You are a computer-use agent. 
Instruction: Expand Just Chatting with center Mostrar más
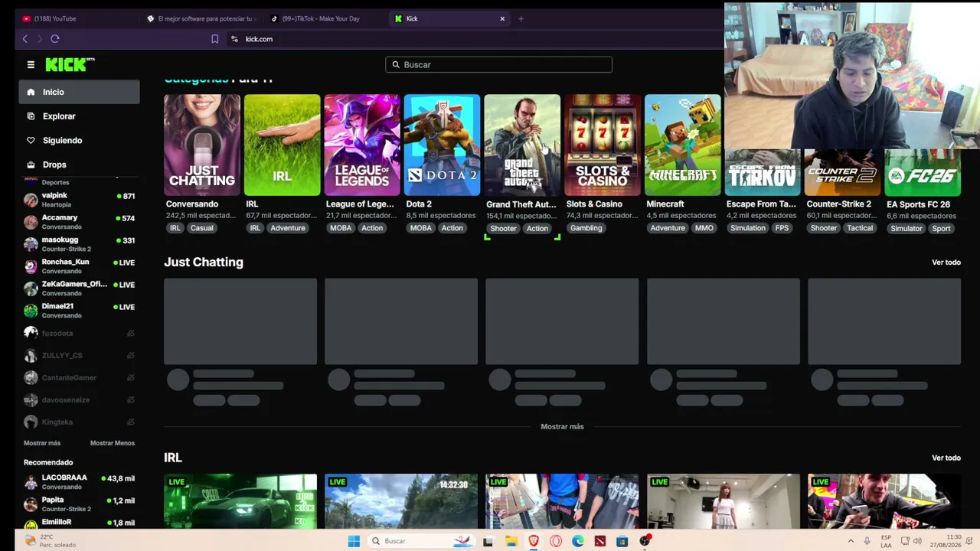(x=562, y=426)
